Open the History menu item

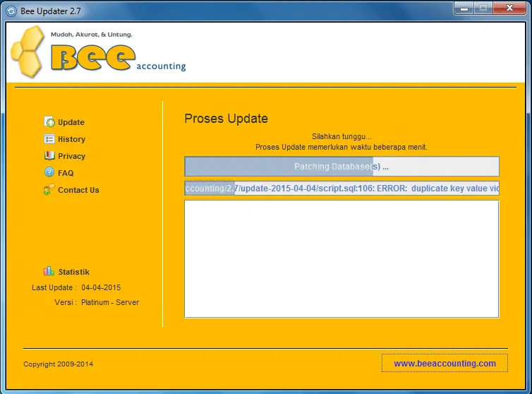pos(71,139)
